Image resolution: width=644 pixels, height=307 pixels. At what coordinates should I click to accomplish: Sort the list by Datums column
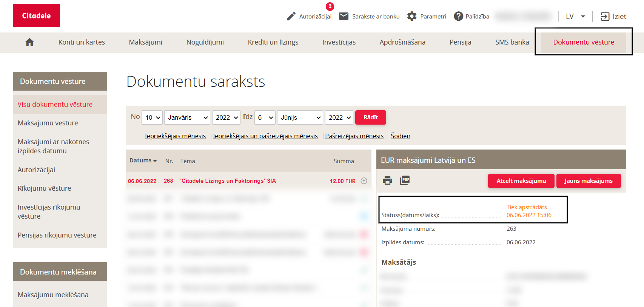[x=143, y=160]
